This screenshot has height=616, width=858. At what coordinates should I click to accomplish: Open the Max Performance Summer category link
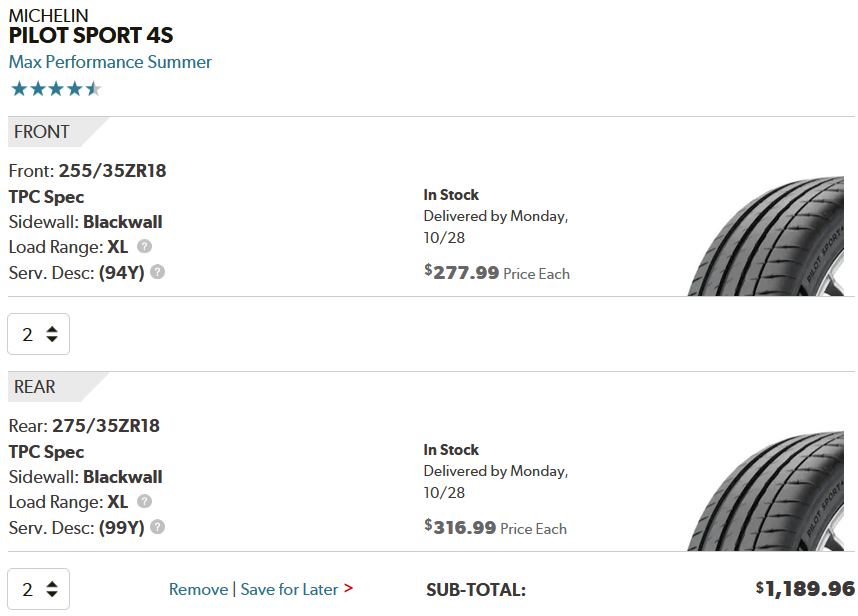[x=110, y=62]
